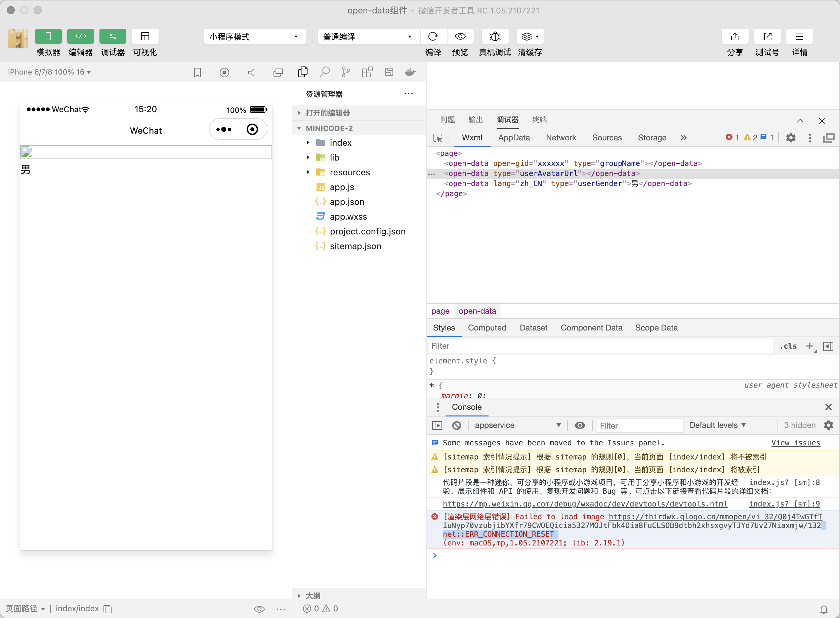This screenshot has width=840, height=618.
Task: Open the Default levels dropdown
Action: (x=717, y=425)
